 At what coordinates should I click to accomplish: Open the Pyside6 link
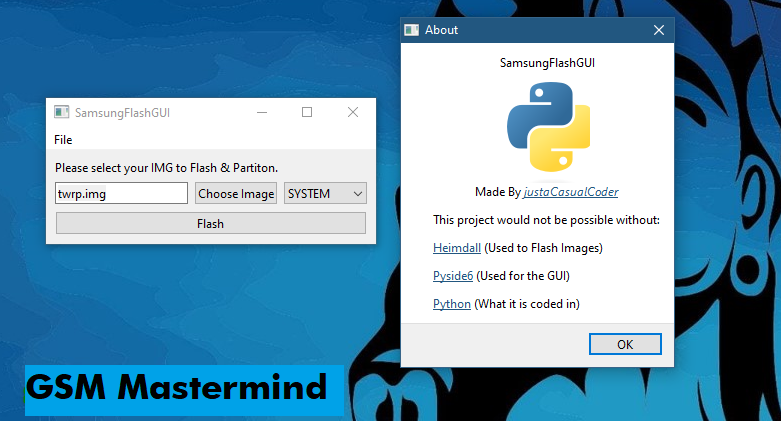(453, 276)
